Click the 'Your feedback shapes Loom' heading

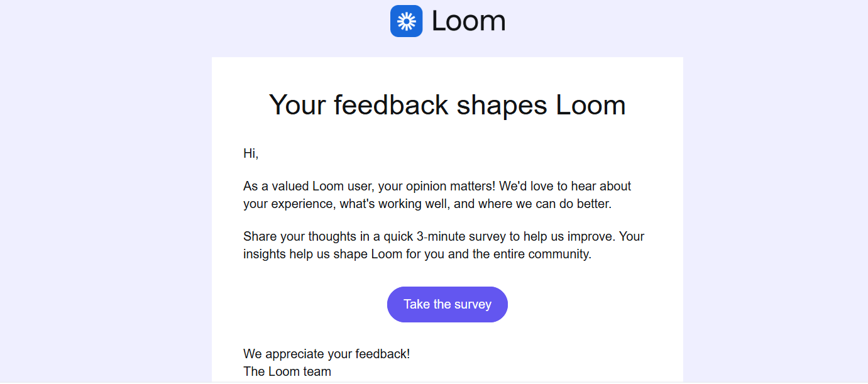(447, 104)
